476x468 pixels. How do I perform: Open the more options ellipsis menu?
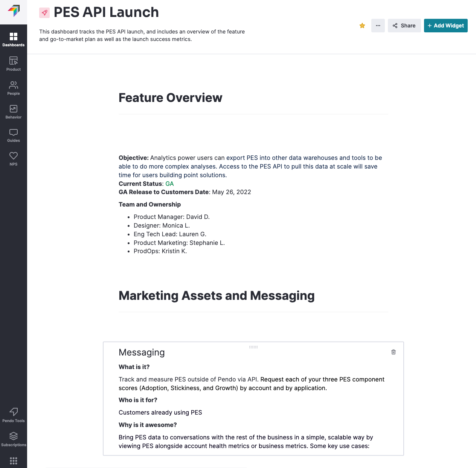point(378,26)
